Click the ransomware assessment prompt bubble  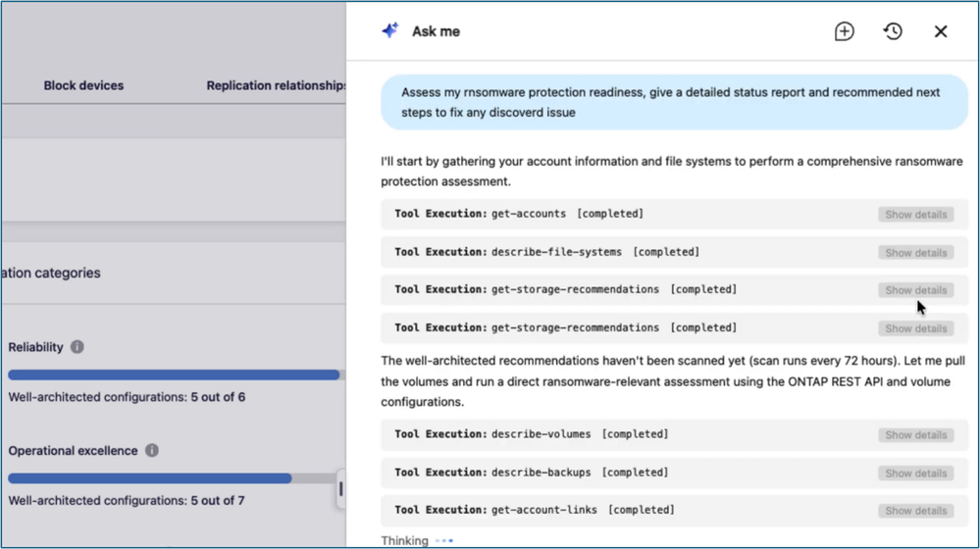pos(674,102)
